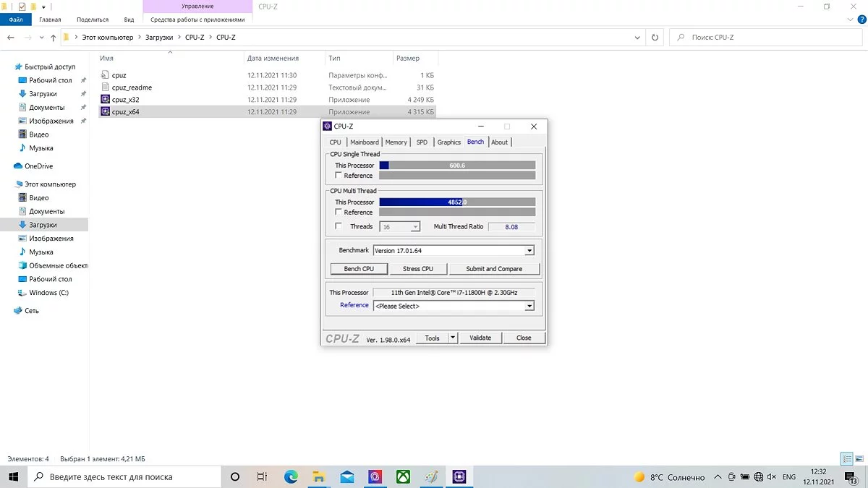
Task: Click the Properties icon in quick access toolbar
Action: (22, 7)
